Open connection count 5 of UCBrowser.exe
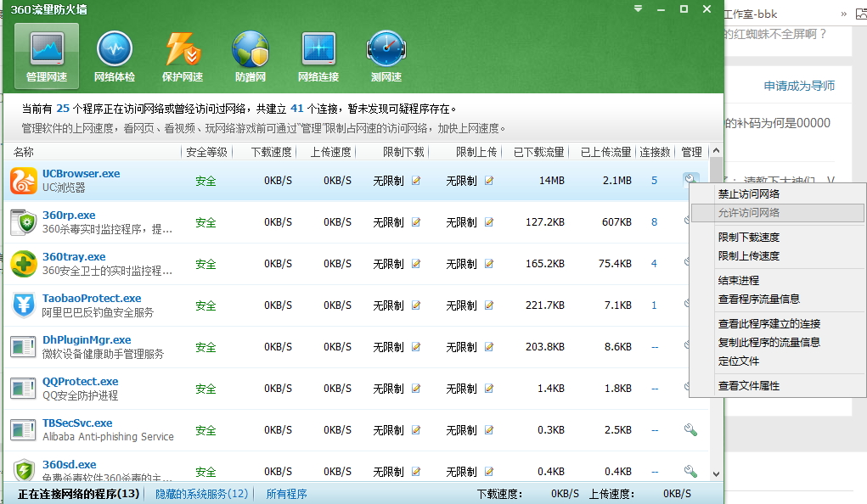Viewport: 867px width, 504px height. pyautogui.click(x=654, y=181)
